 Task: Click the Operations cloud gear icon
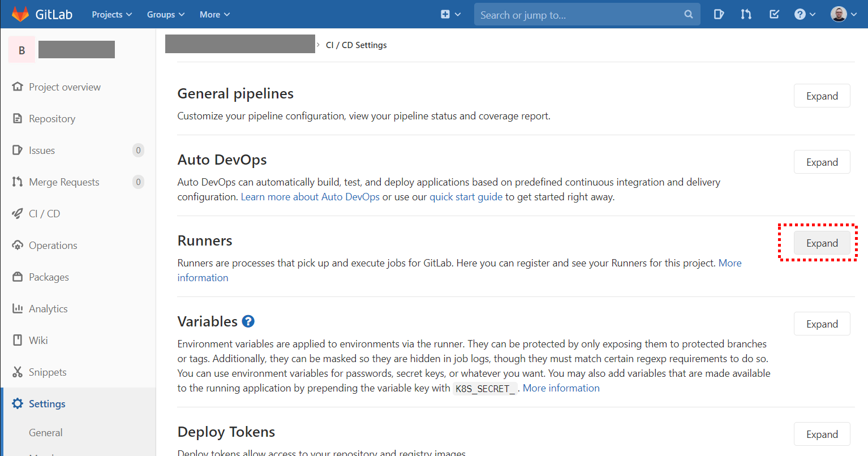[x=18, y=245]
